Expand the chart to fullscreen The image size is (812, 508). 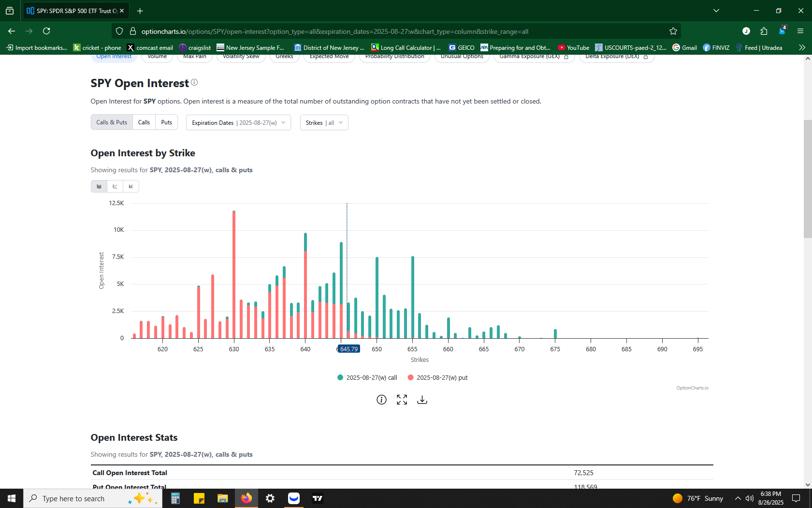402,400
